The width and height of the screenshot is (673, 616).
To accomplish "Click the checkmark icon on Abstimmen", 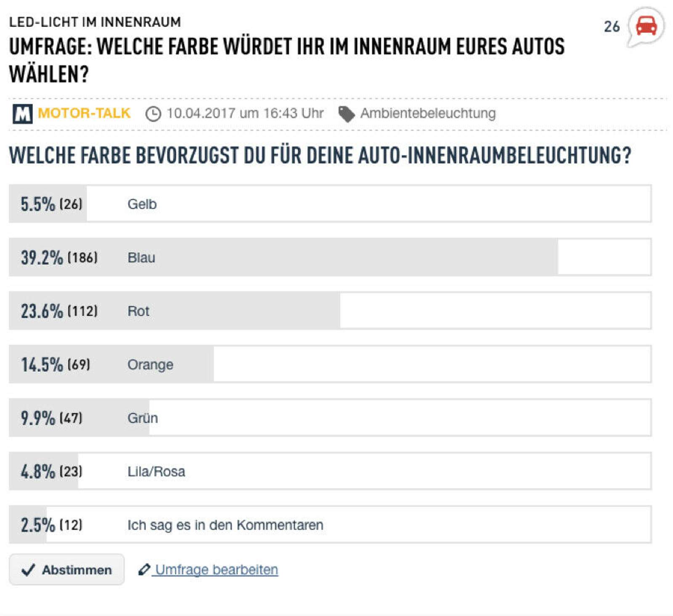I will click(28, 570).
